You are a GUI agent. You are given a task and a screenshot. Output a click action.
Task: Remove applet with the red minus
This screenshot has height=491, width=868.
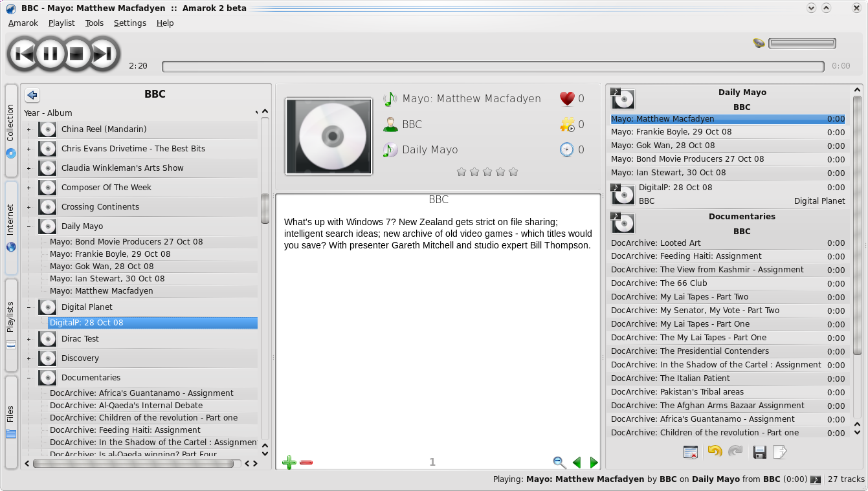306,463
